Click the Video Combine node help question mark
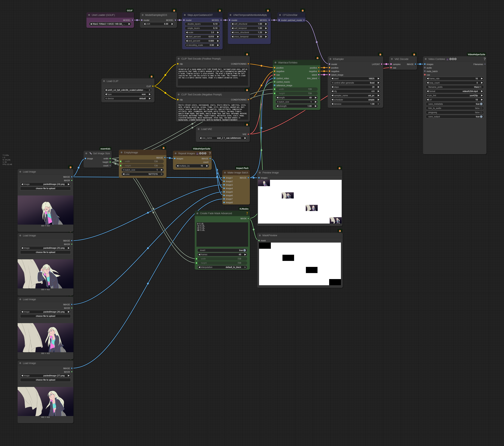The image size is (504, 446). [484, 59]
